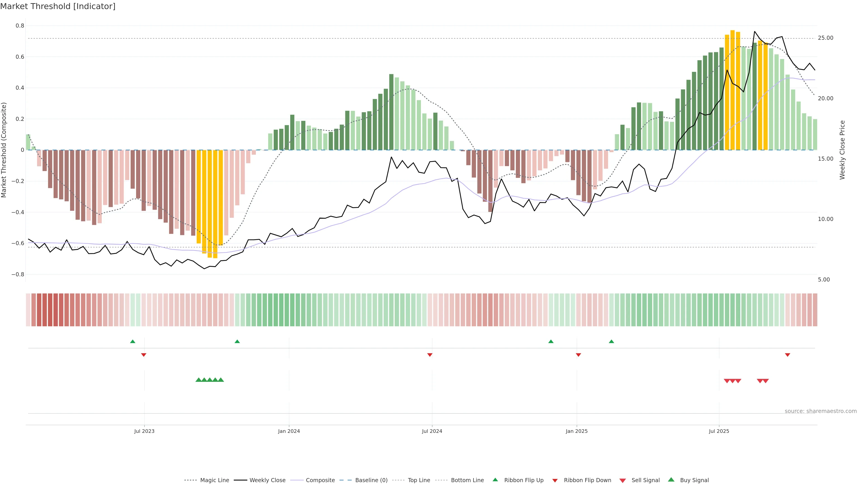Toggle Composite line in the legend

tap(320, 480)
